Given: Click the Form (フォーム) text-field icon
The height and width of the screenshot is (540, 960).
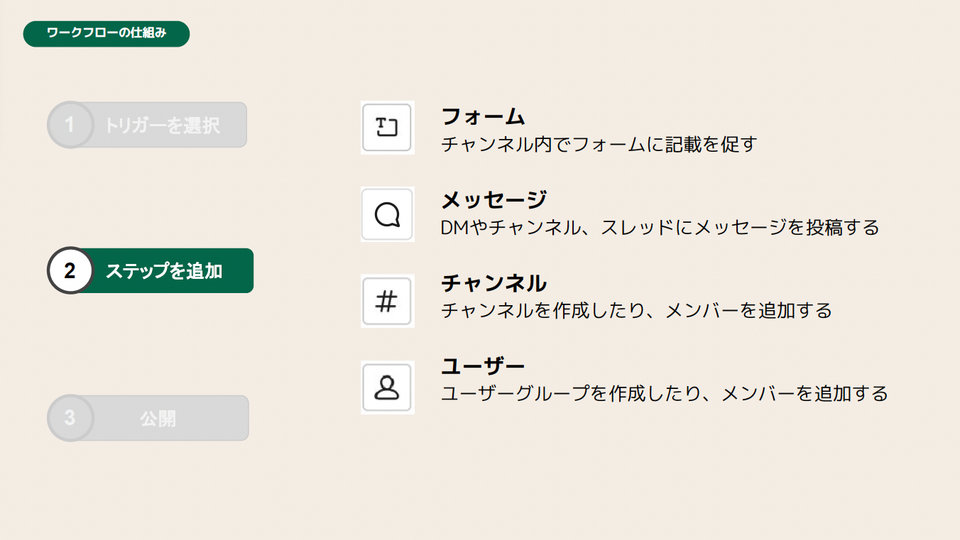Looking at the screenshot, I should [x=387, y=127].
